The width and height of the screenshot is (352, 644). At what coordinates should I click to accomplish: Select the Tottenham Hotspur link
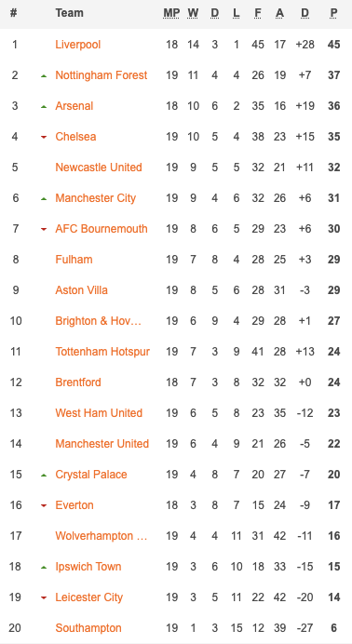click(x=102, y=352)
